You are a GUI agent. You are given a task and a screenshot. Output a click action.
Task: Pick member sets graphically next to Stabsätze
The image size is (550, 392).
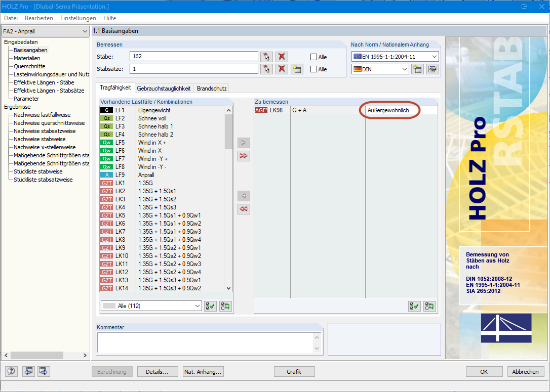tap(266, 69)
